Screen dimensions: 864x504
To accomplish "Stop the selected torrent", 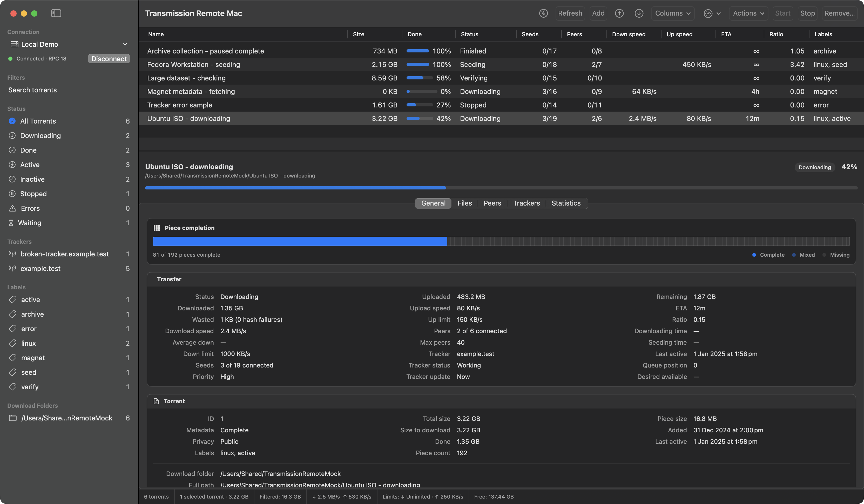I will click(x=807, y=13).
